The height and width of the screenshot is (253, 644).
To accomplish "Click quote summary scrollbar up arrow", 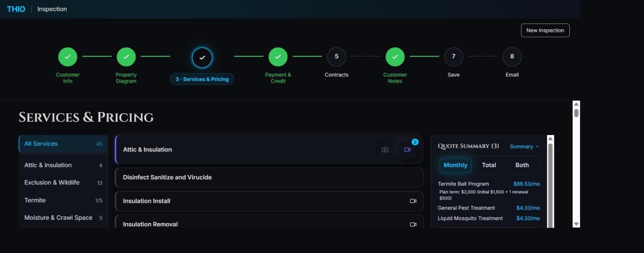I will (551, 138).
